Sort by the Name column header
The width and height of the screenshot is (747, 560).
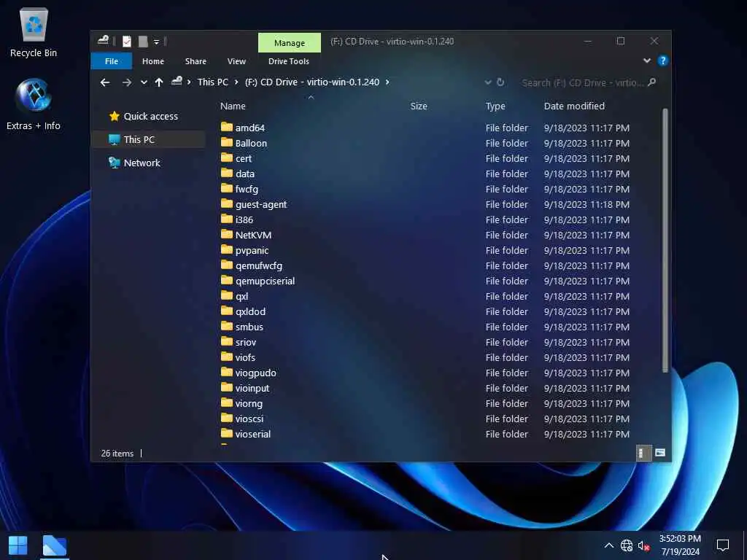(233, 106)
